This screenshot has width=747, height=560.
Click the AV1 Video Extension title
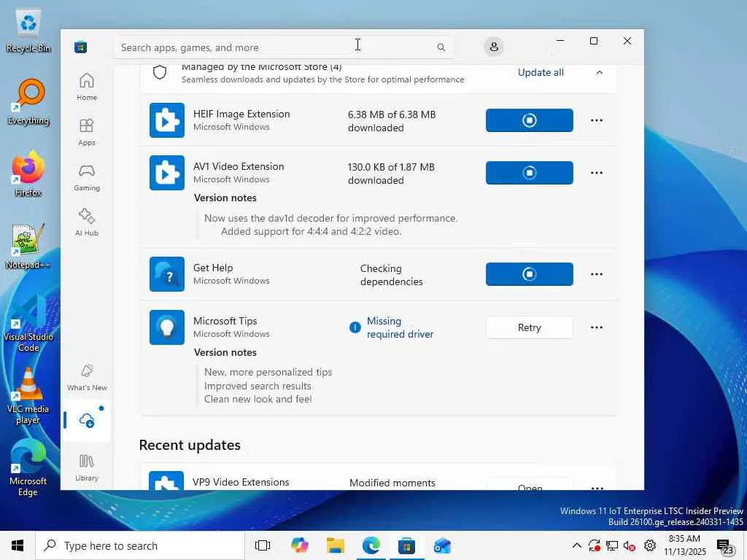pyautogui.click(x=239, y=166)
